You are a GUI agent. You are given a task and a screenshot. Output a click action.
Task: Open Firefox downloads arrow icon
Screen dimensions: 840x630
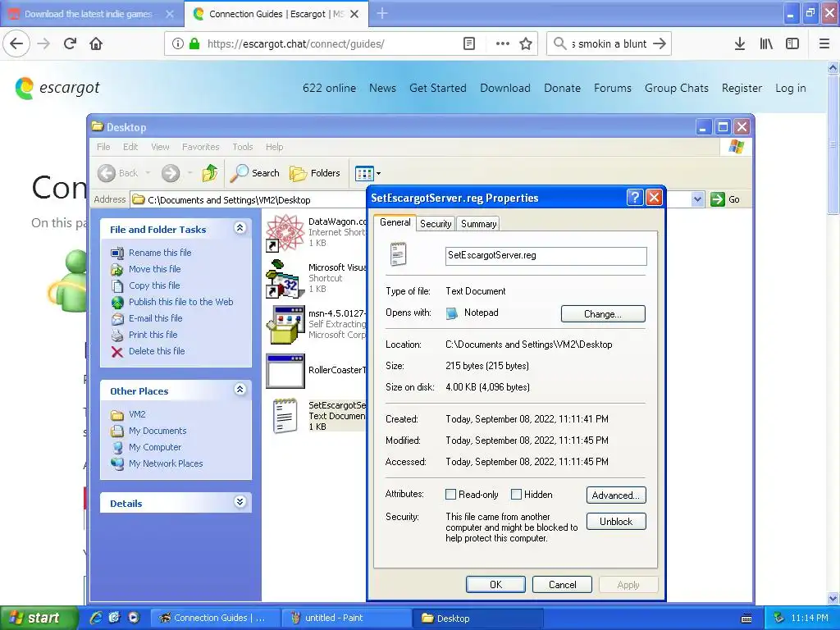(739, 43)
